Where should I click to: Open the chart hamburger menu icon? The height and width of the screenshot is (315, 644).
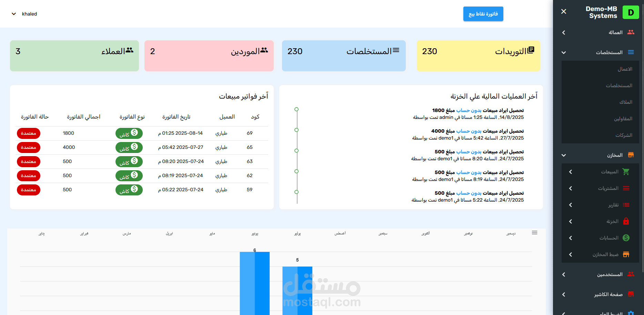click(x=534, y=233)
